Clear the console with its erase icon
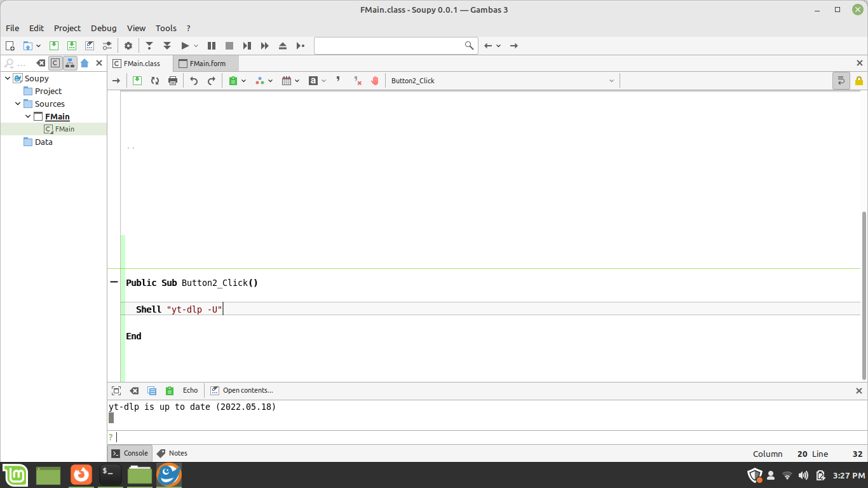Screen dimensions: 868x488 pos(134,391)
